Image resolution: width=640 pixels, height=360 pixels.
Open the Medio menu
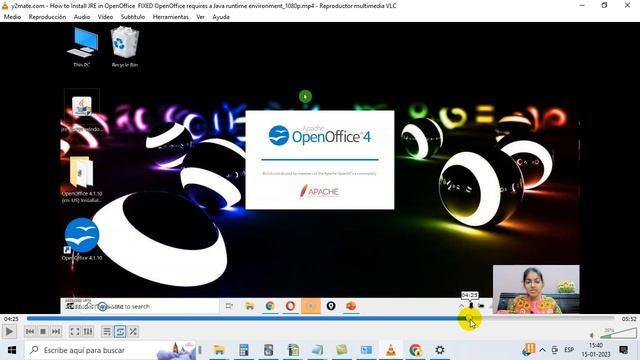tap(12, 17)
